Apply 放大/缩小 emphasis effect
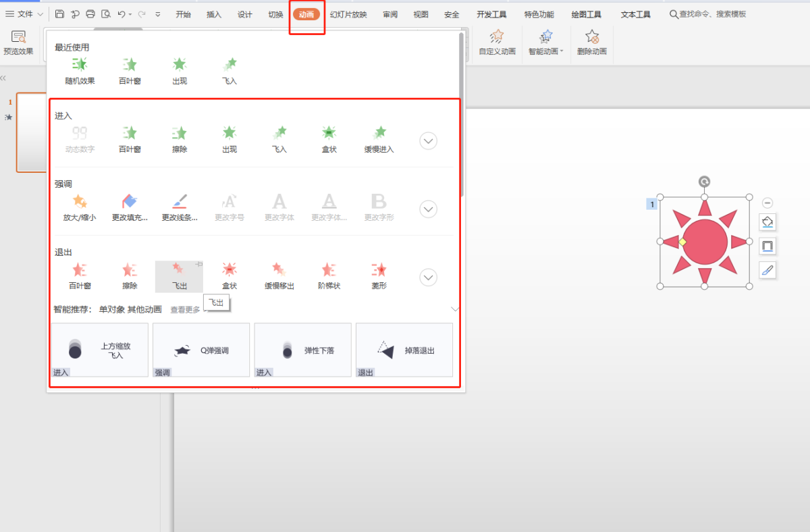Screen dimensions: 810x532 [80, 207]
